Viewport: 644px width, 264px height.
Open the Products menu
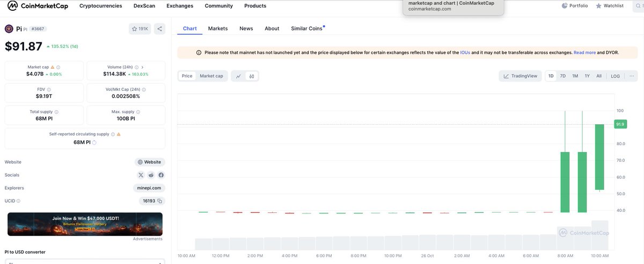point(255,6)
